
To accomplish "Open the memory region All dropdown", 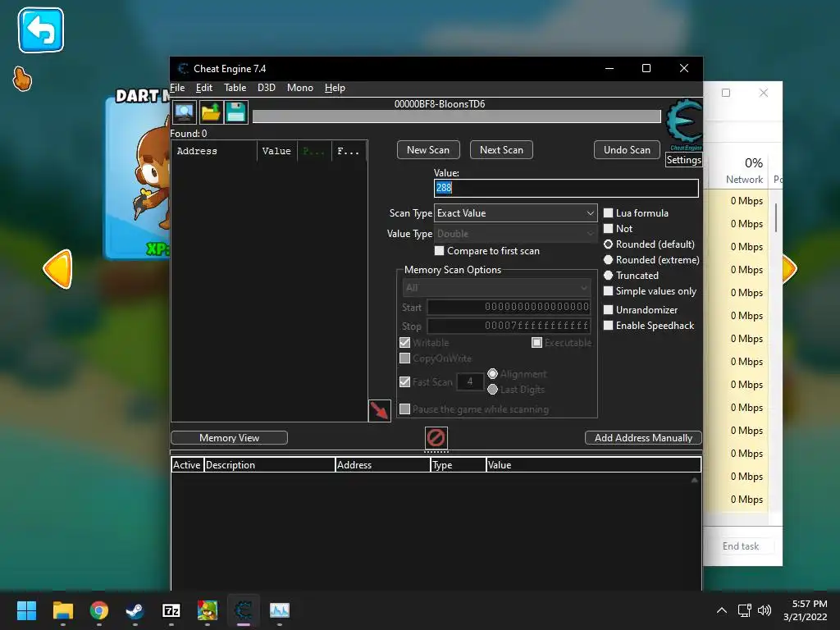I will 496,288.
